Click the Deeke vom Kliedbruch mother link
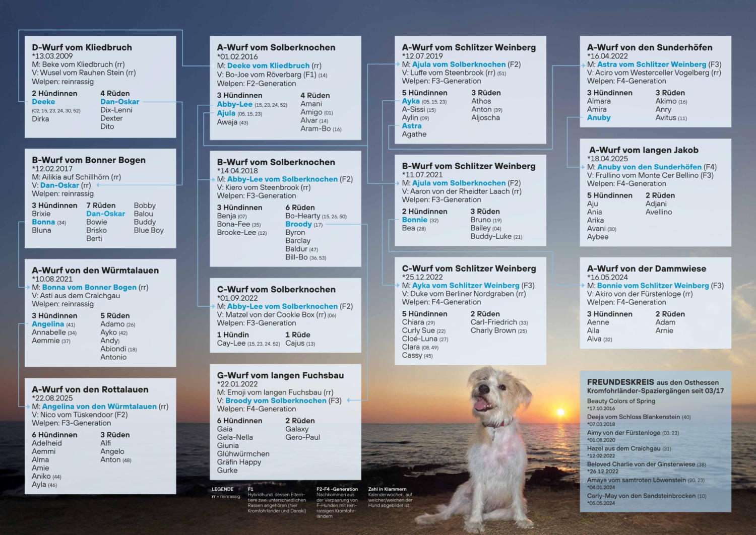The height and width of the screenshot is (535, 756). (268, 65)
